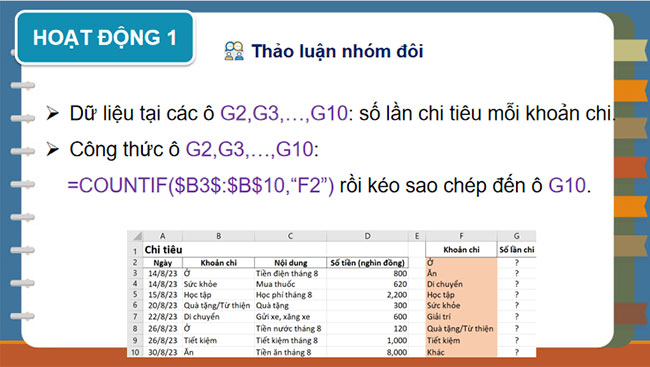The height and width of the screenshot is (367, 650).
Task: Select column B header in spreadsheet
Action: click(x=218, y=236)
